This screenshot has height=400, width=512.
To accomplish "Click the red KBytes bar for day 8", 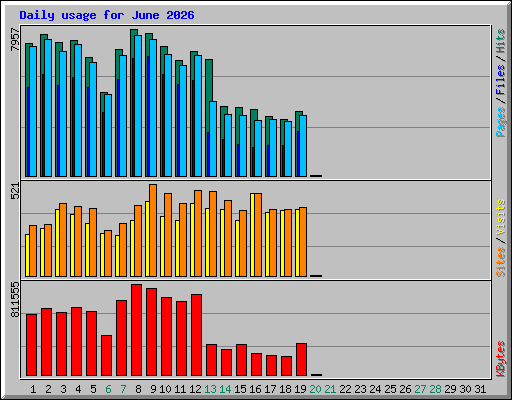I will pyautogui.click(x=137, y=330).
